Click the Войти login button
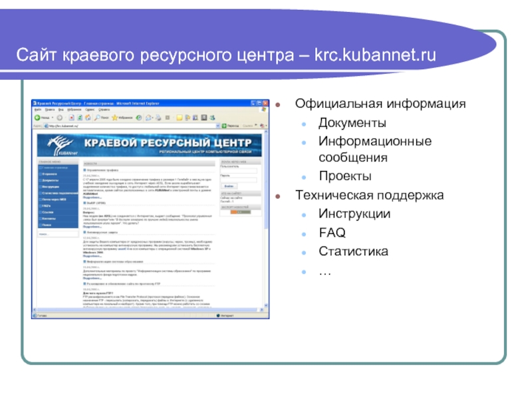Screen dimensions: 532x399 [x=229, y=186]
